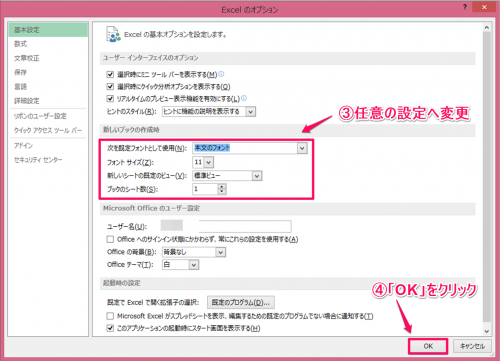Toggle the 選択時にミニツールバーを表示する checkbox
Viewport: 500px width, 361px height.
110,74
